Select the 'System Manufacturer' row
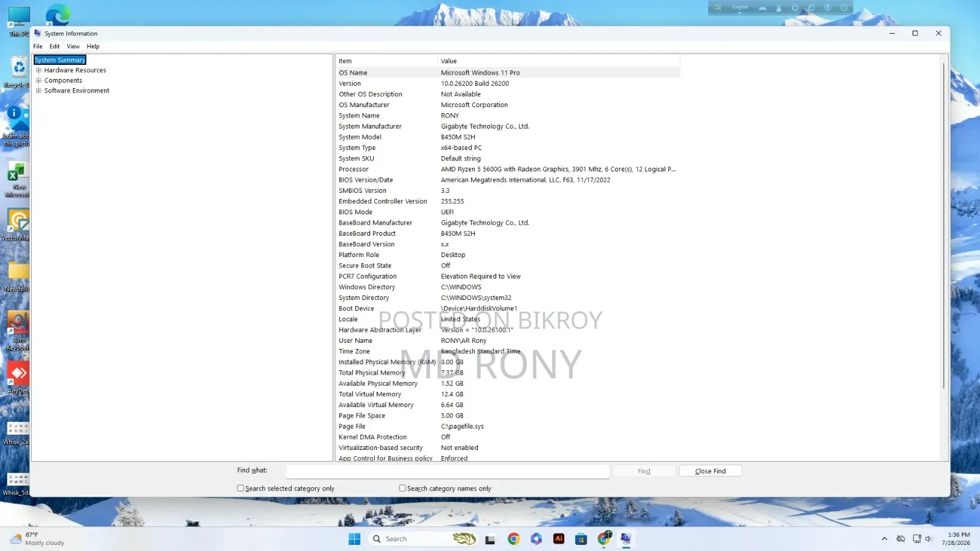This screenshot has height=551, width=980. [x=508, y=127]
